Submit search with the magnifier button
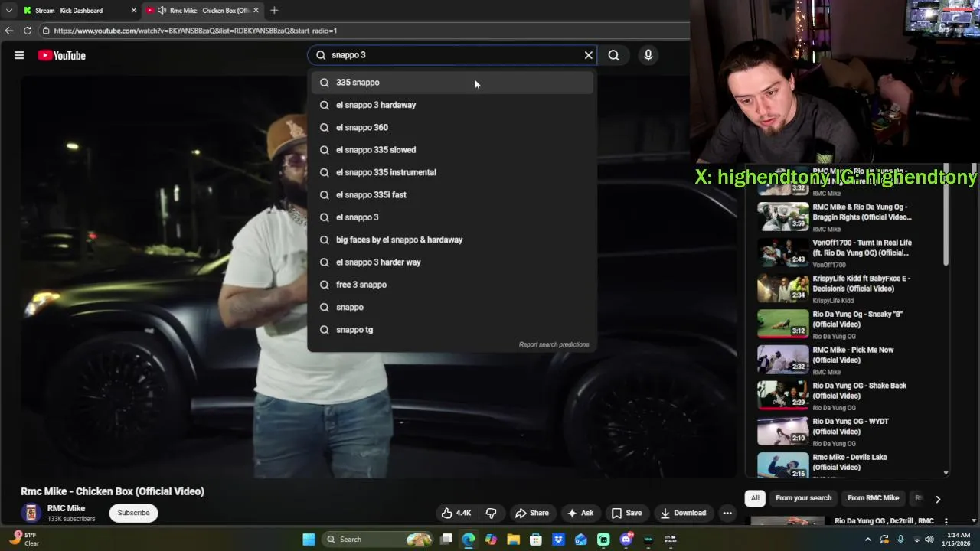980x551 pixels. 613,55
